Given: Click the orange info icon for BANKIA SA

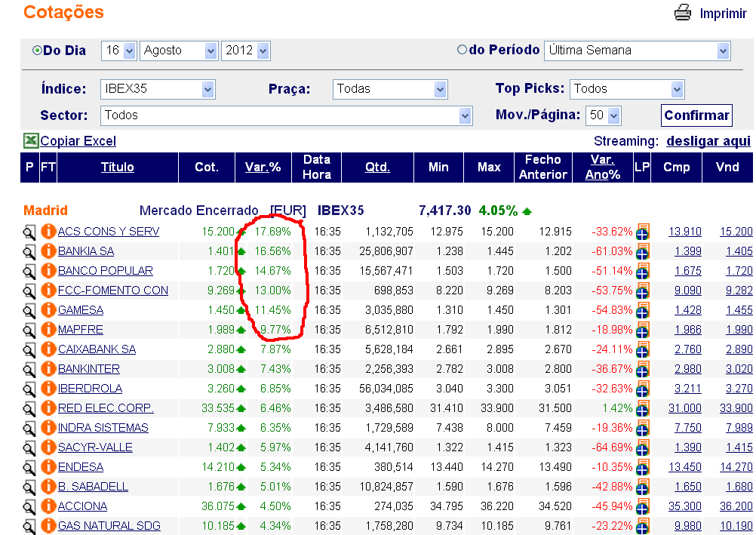Looking at the screenshot, I should tap(48, 251).
